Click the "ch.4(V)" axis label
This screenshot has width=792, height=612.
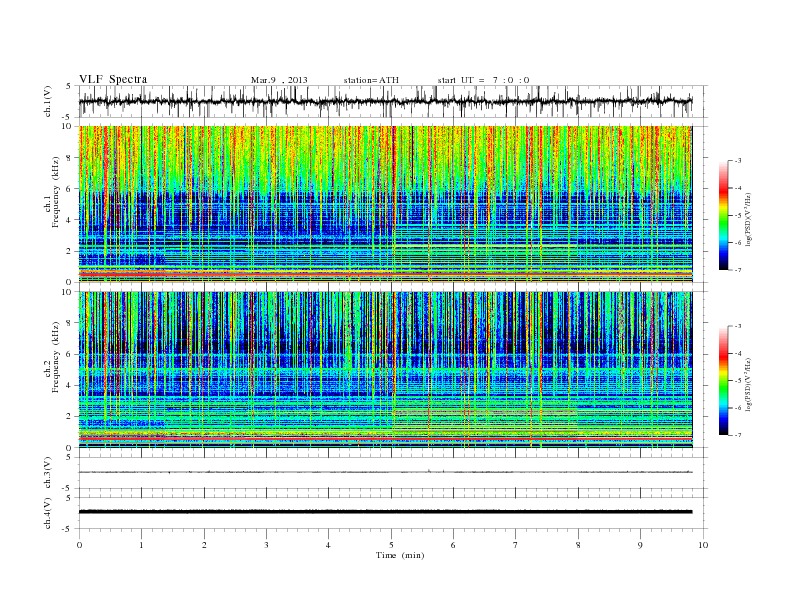pos(48,514)
